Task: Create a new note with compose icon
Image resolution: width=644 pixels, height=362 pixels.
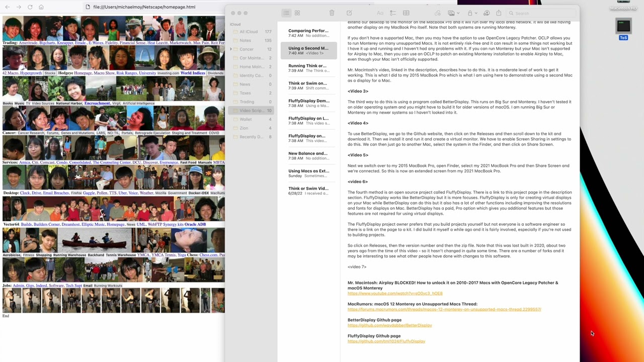Action: click(349, 13)
